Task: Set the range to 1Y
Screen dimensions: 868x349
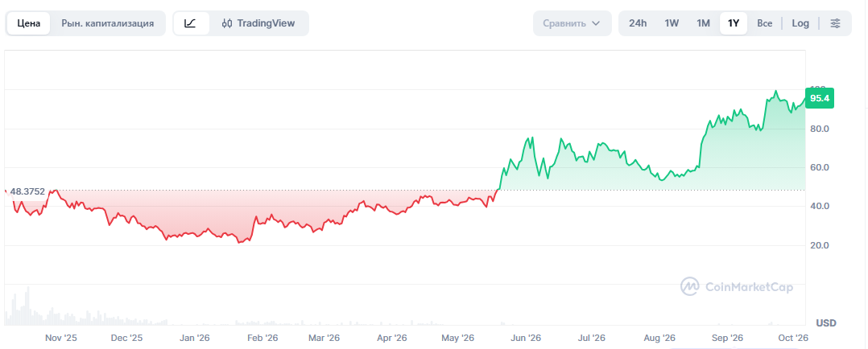Action: tap(734, 23)
